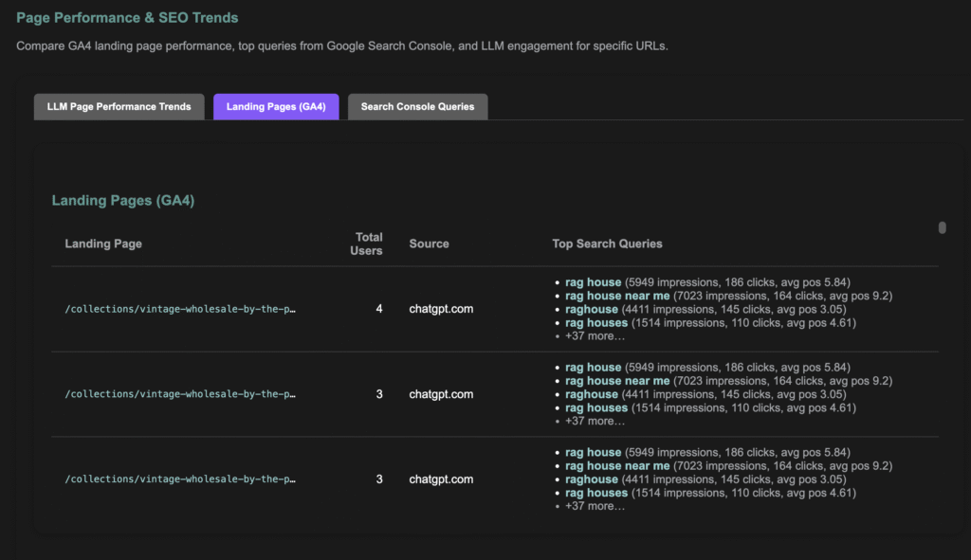Select the Landing Pages (GA4) tab
The image size is (971, 560).
(x=276, y=107)
